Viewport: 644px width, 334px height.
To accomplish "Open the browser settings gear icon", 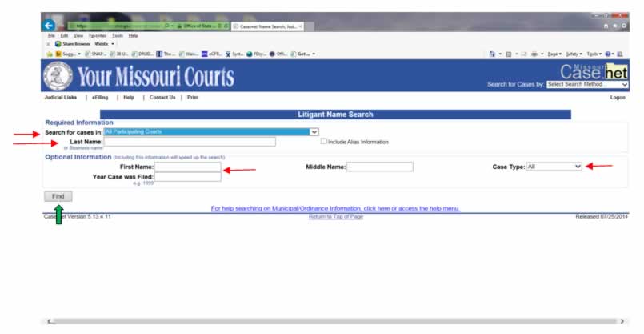I will [x=623, y=26].
